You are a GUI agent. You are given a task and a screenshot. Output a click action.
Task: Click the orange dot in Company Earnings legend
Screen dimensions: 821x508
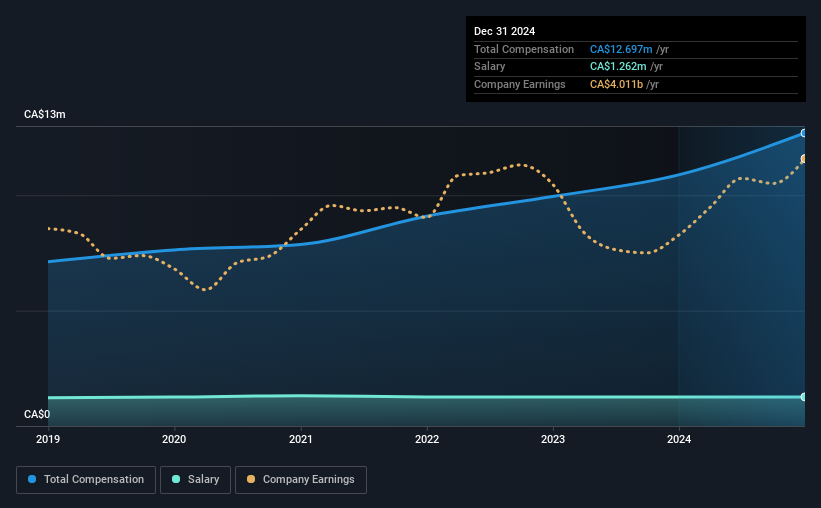click(x=251, y=479)
